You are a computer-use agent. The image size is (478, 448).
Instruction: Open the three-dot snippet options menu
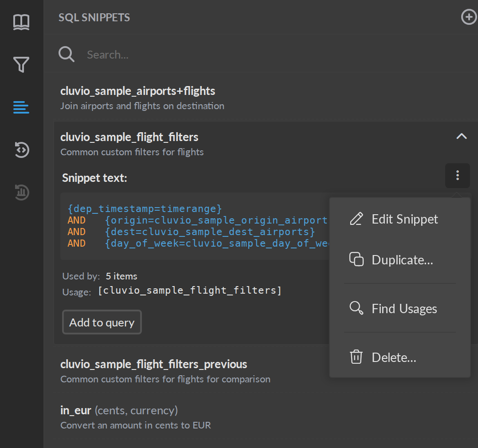tap(457, 175)
